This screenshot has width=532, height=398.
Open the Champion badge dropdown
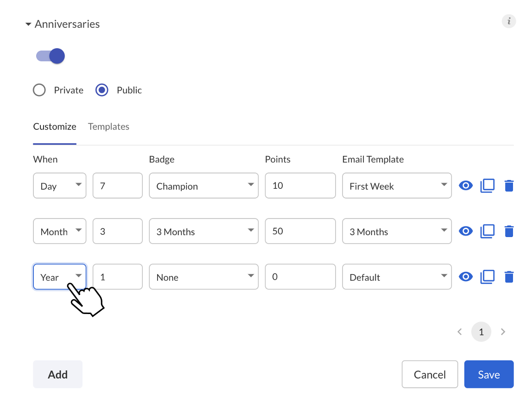(x=203, y=186)
